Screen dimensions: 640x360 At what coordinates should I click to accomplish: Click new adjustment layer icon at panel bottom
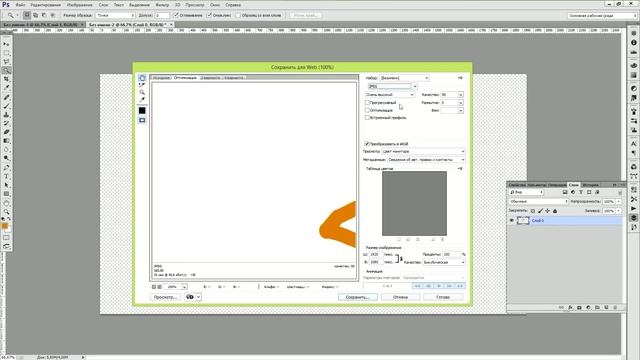(588, 307)
